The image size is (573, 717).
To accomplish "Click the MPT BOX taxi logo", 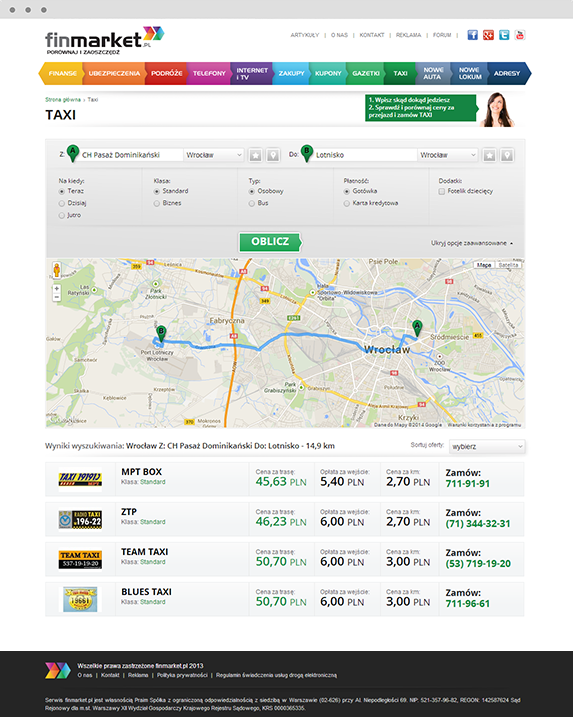I will [x=80, y=479].
